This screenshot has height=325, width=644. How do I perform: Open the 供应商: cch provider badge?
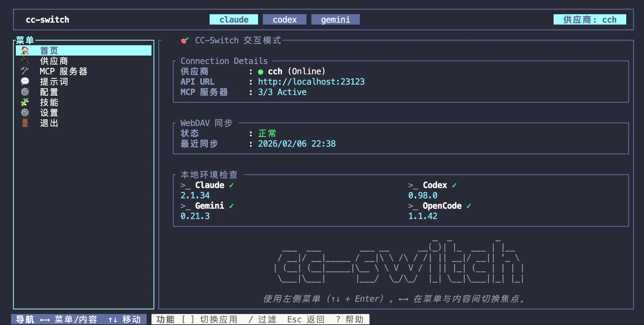tap(589, 20)
